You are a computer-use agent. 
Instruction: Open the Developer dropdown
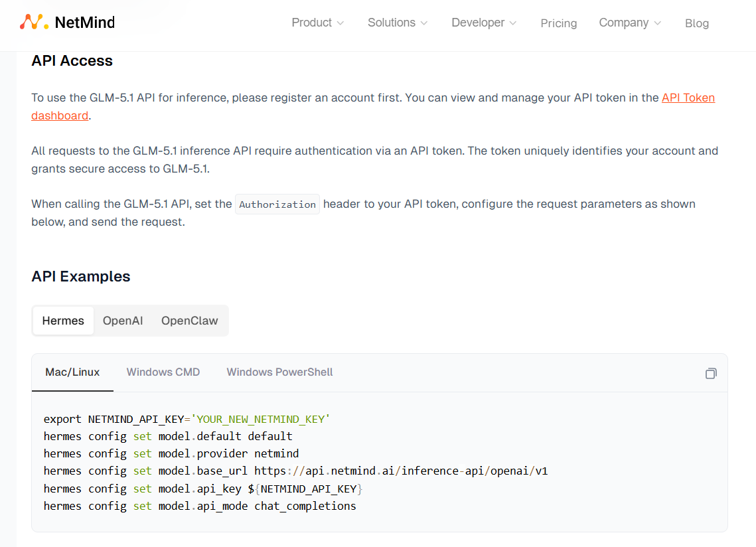[484, 23]
